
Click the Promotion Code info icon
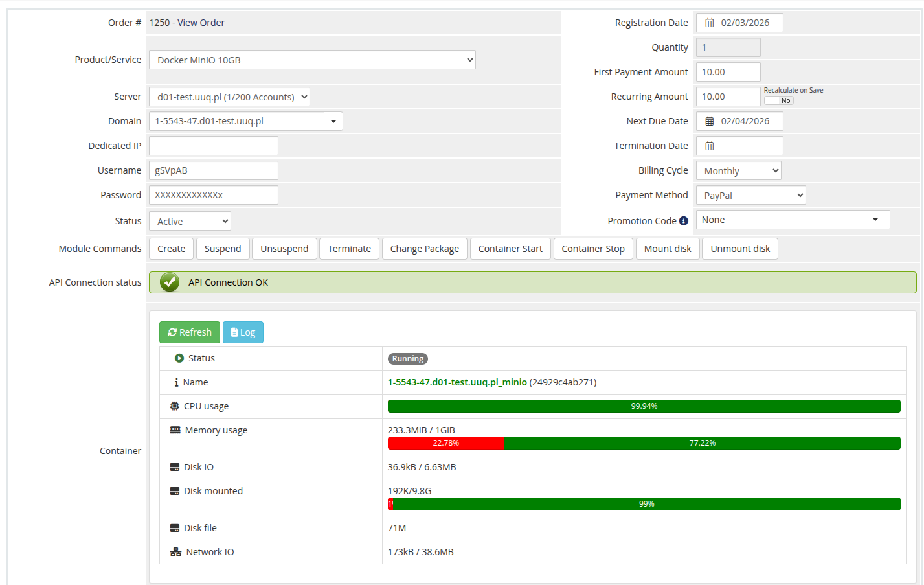click(x=686, y=220)
